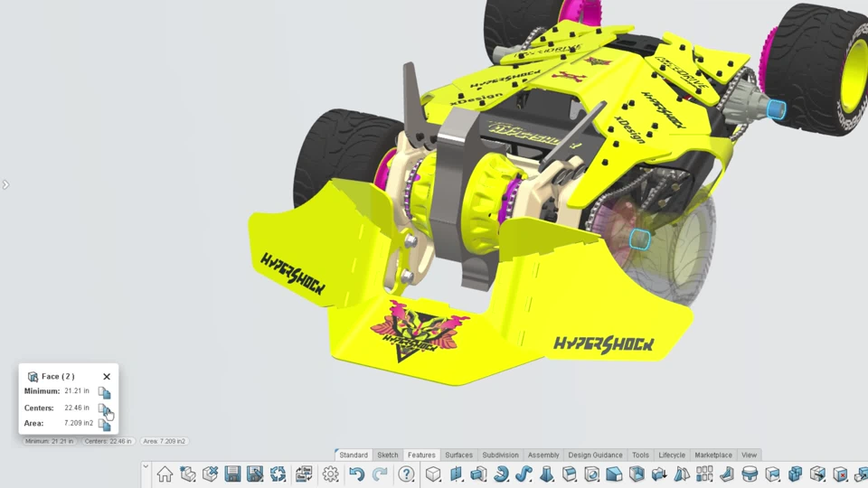
Task: Open the Help question mark icon
Action: [406, 474]
